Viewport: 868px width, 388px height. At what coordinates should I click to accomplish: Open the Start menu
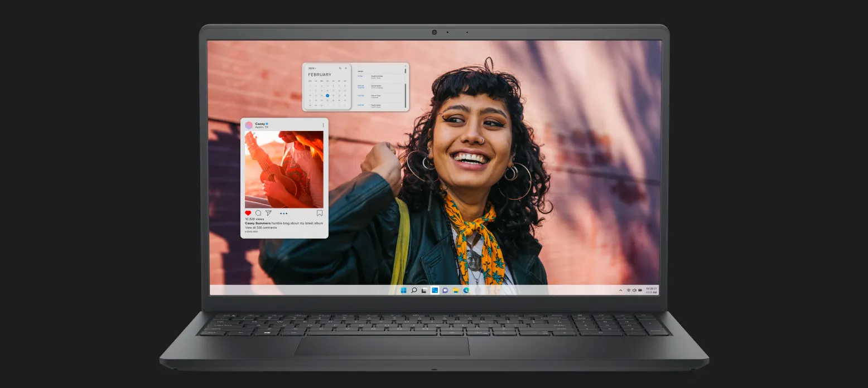[403, 290]
